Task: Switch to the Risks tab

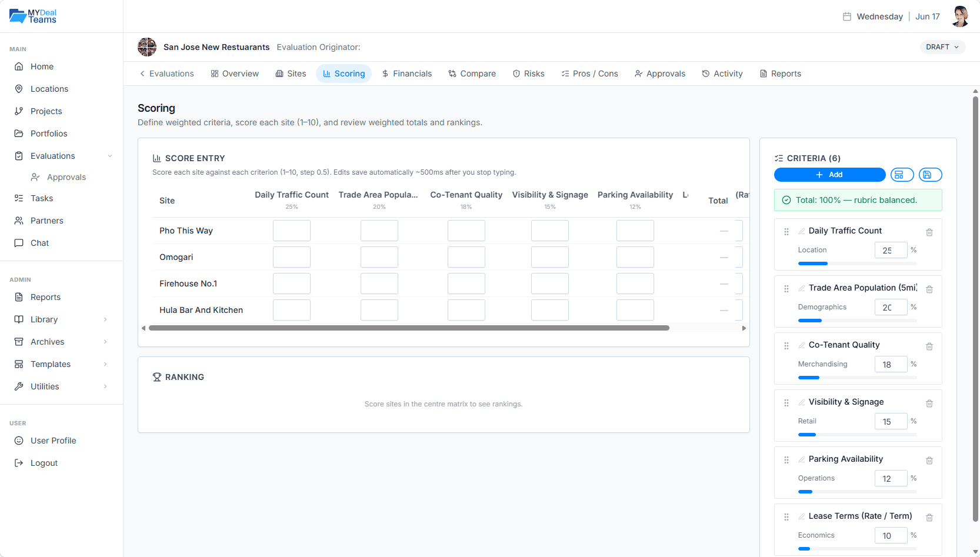Action: coord(528,74)
